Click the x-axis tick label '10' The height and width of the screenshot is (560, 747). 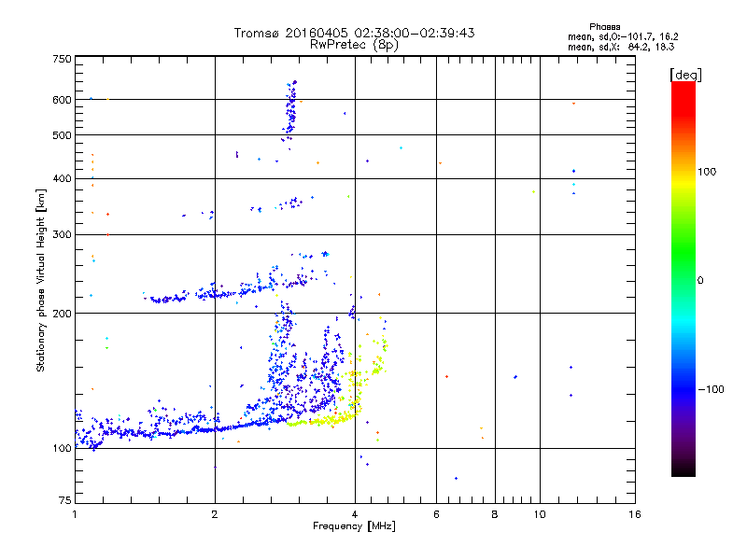click(540, 514)
